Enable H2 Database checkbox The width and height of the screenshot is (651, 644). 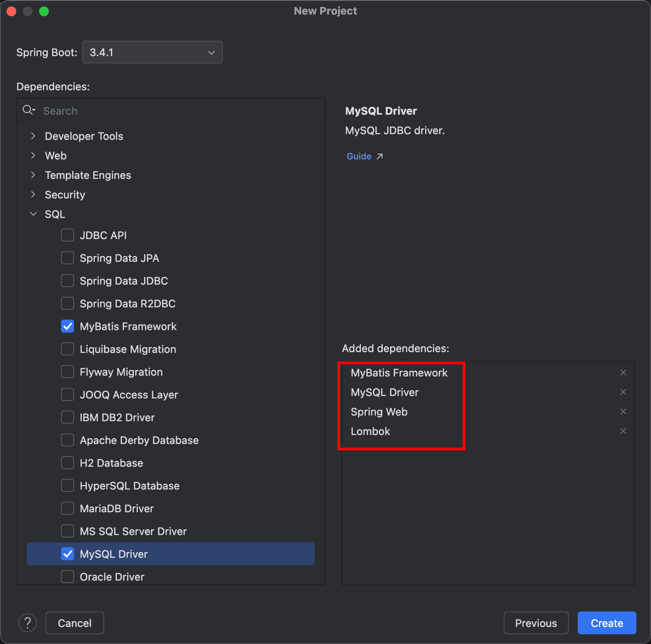click(68, 463)
